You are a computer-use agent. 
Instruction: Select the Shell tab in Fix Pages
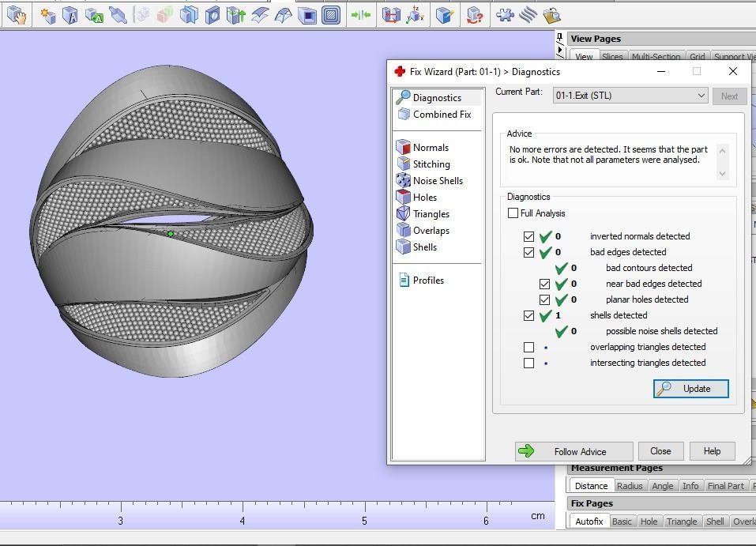[x=715, y=522]
